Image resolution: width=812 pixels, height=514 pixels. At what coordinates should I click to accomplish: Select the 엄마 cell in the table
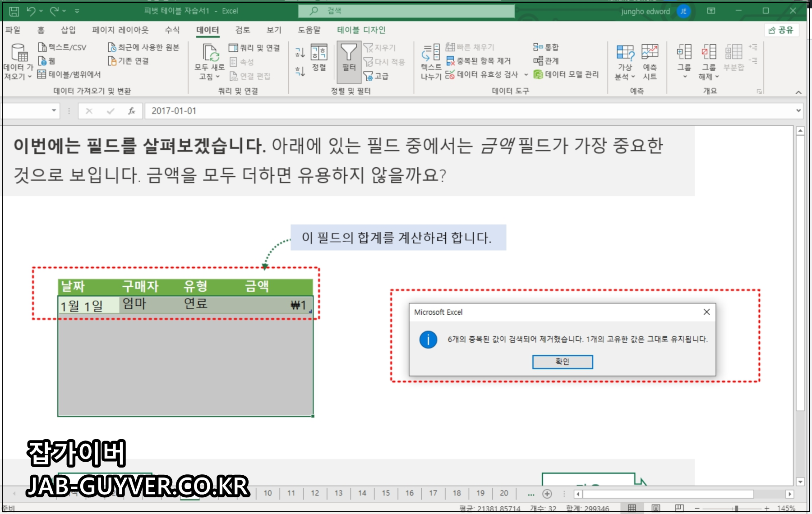150,304
